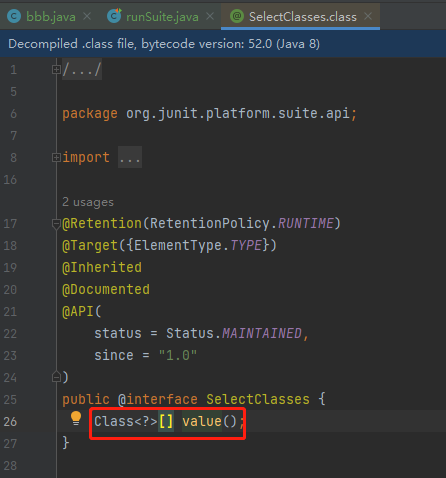This screenshot has height=478, width=446.
Task: Click the value() method name
Action: [x=202, y=421]
